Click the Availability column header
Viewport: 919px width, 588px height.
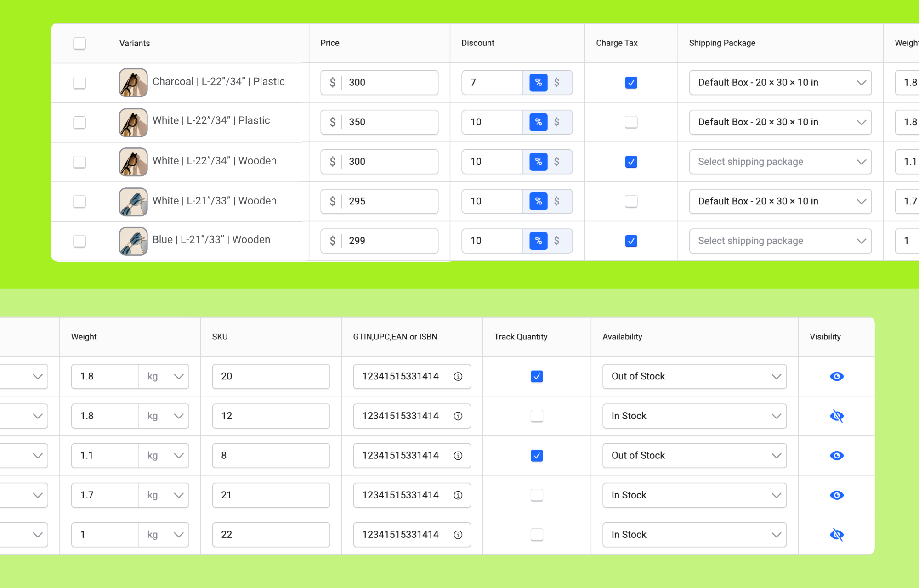click(x=622, y=337)
